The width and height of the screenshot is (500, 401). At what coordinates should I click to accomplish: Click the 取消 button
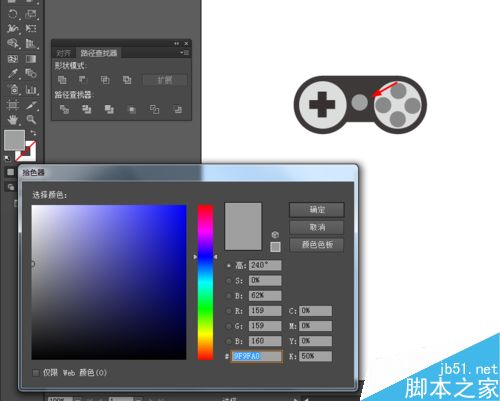pyautogui.click(x=317, y=227)
